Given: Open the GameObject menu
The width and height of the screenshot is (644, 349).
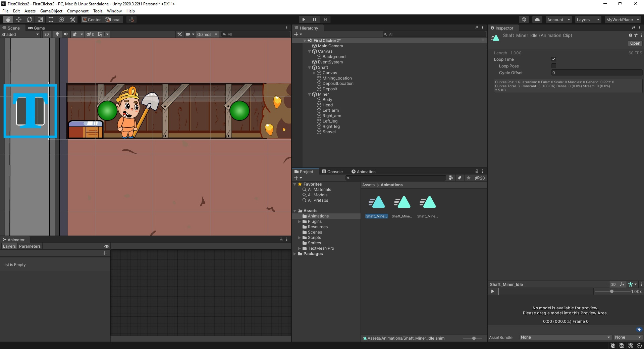Looking at the screenshot, I should [51, 11].
